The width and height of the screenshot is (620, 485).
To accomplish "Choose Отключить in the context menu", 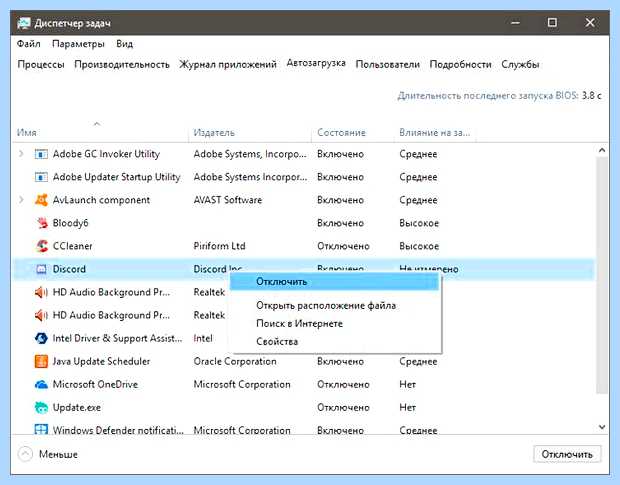I will [x=334, y=282].
